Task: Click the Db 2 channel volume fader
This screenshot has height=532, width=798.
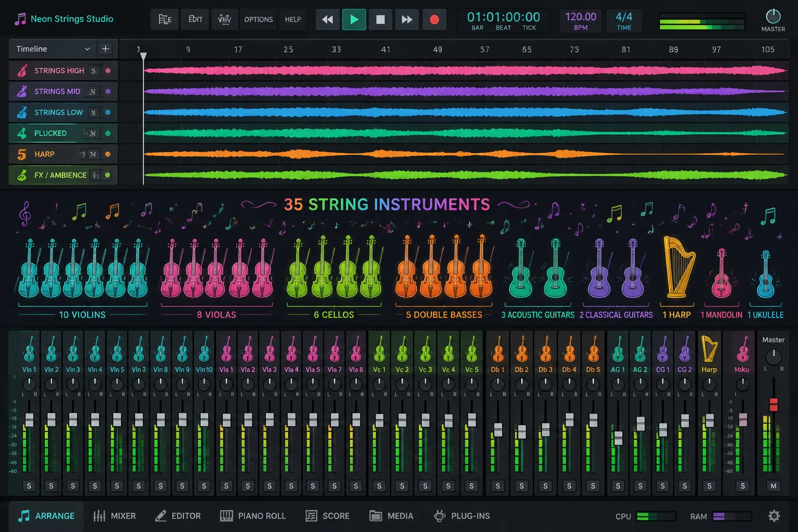Action: pyautogui.click(x=522, y=431)
